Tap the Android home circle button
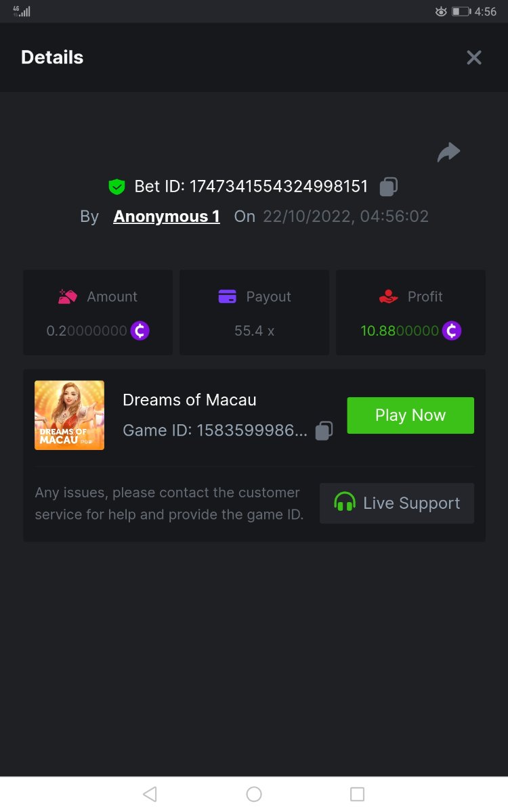 [254, 794]
